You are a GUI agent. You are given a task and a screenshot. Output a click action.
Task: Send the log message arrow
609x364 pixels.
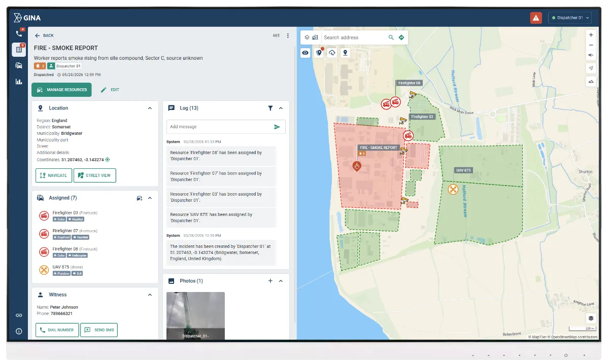pos(277,127)
